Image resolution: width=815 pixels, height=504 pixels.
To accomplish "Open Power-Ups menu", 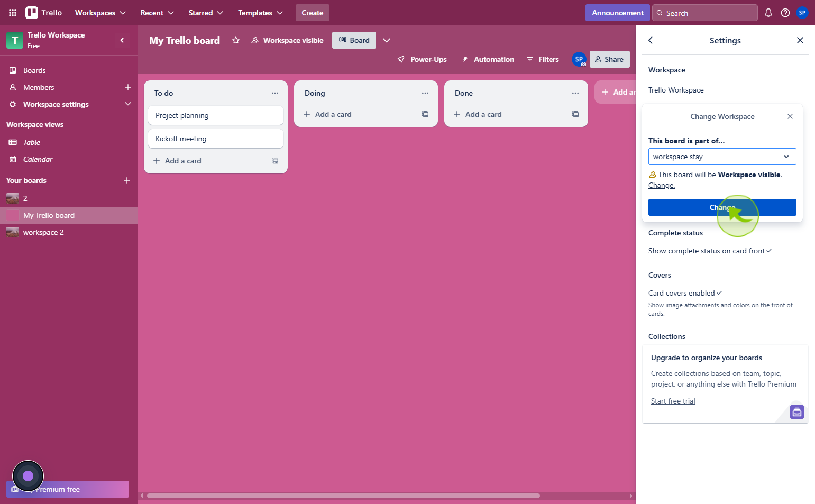I will pos(422,59).
